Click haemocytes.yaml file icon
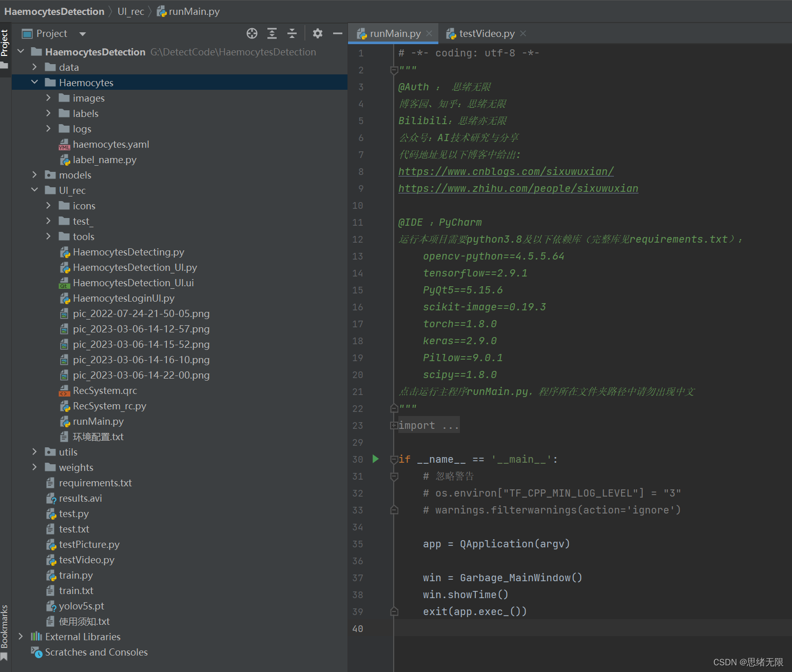The height and width of the screenshot is (672, 792). 64,145
